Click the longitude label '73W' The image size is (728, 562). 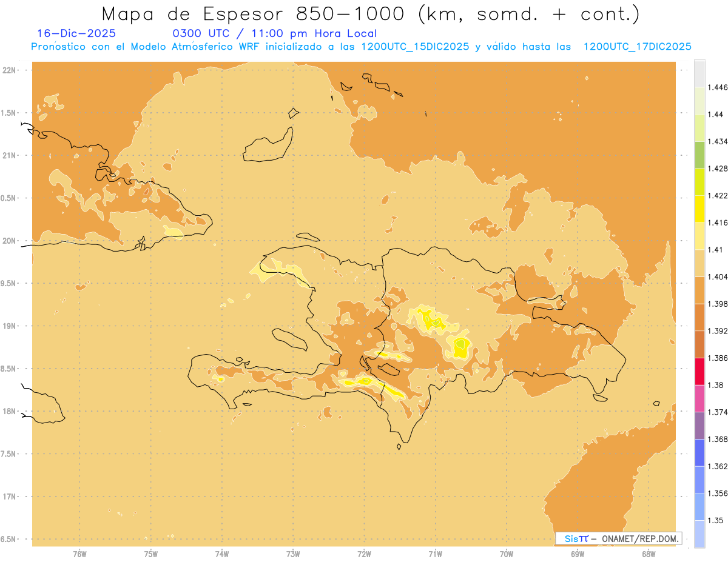point(293,554)
